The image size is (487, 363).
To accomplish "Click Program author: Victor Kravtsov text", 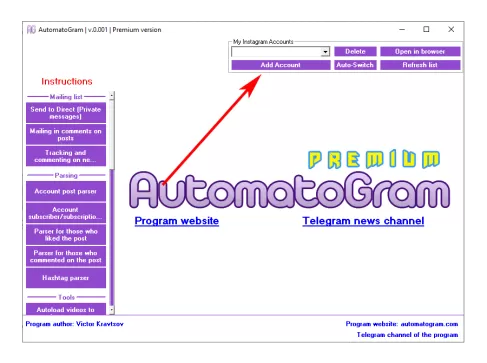I will (74, 324).
